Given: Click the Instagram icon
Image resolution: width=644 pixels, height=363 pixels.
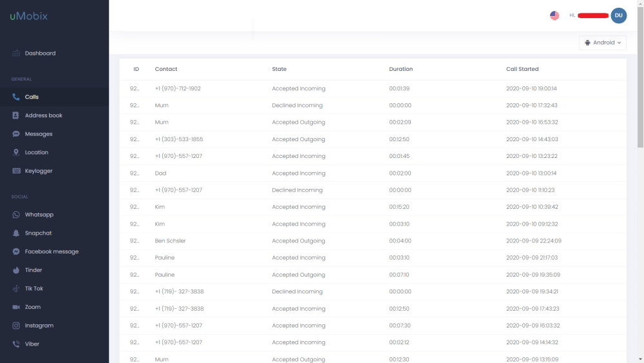Looking at the screenshot, I should 16,325.
